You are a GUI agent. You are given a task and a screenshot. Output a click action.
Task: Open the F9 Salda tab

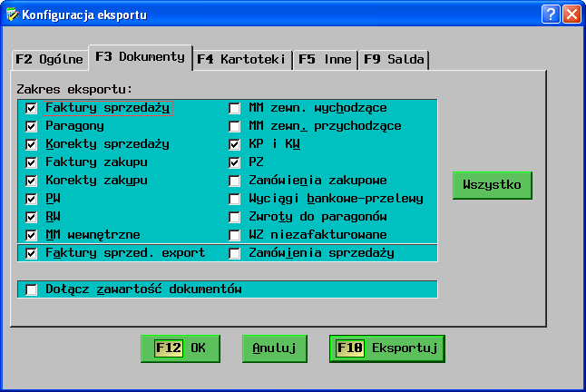394,59
